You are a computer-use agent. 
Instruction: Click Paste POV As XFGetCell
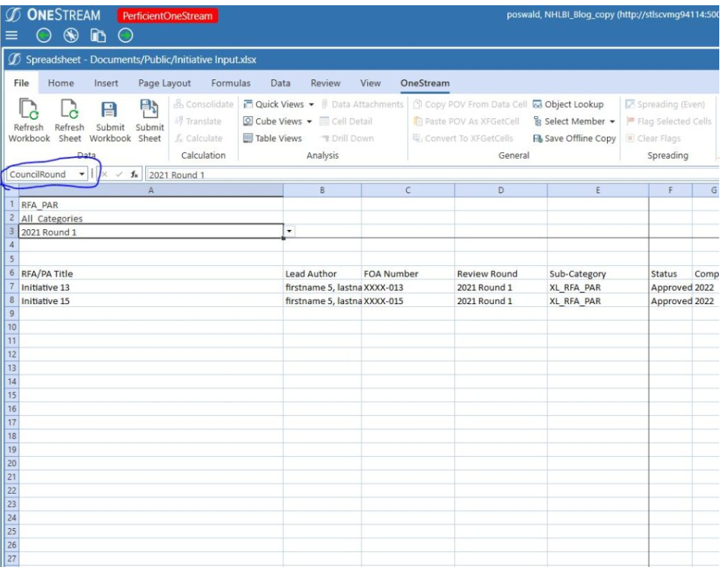(466, 121)
